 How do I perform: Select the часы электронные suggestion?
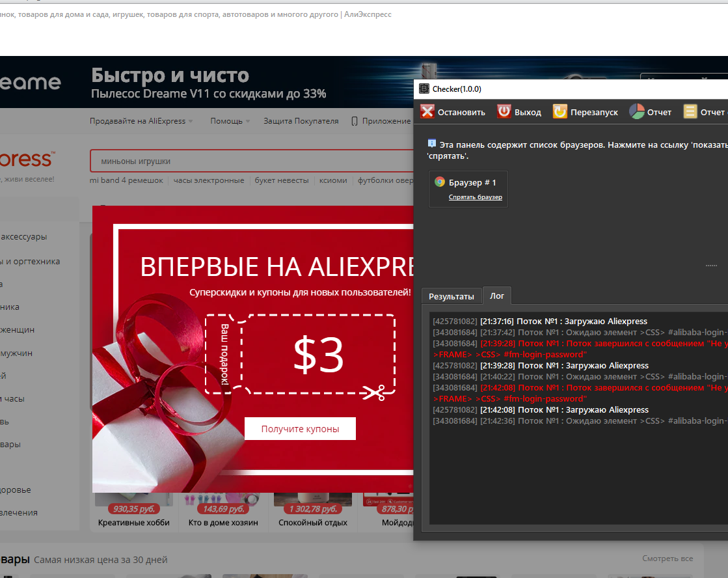pyautogui.click(x=208, y=180)
